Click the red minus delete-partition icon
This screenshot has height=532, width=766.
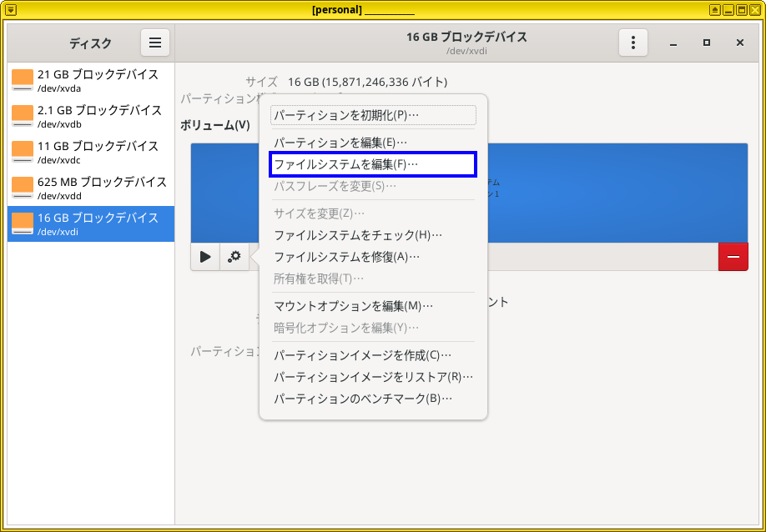[733, 257]
